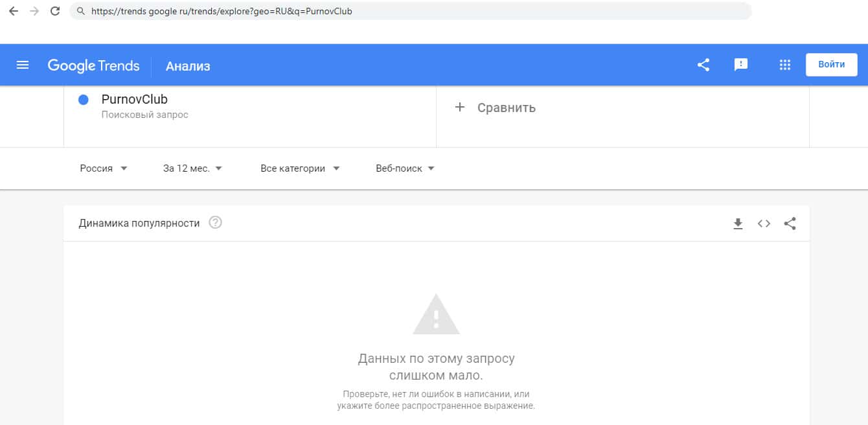Click the blue PurnovClub color dot
Screen dimensions: 868x425
(84, 100)
